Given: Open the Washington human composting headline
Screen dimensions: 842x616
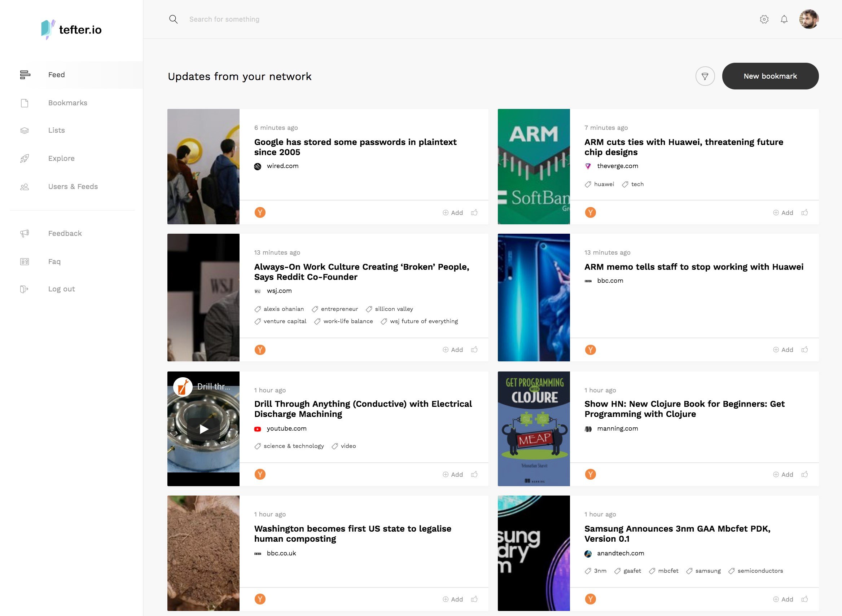Looking at the screenshot, I should [x=353, y=534].
